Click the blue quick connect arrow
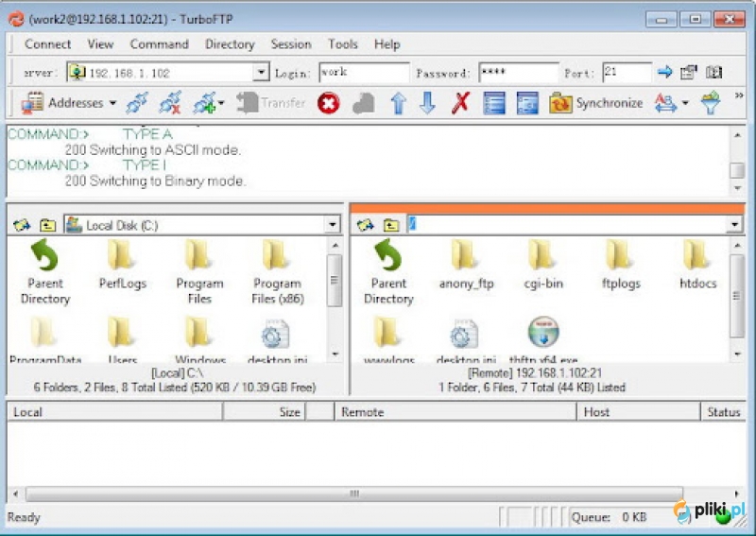Screen dimensions: 756x536 [665, 73]
